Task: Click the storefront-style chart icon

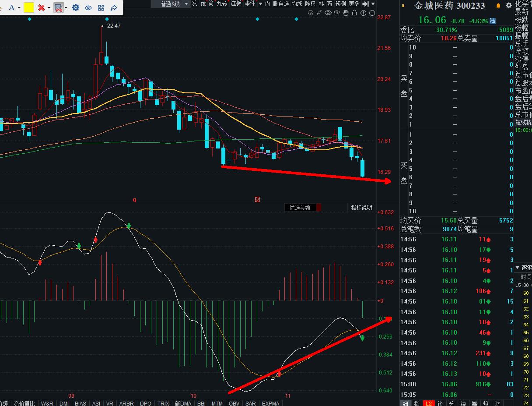Action: tap(336, 13)
